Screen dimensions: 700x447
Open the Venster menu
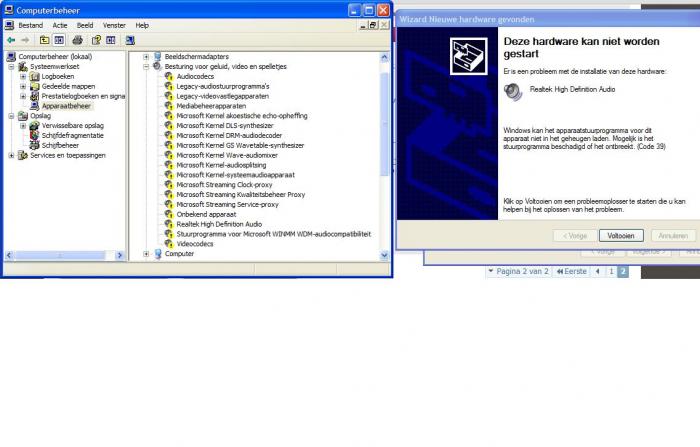tap(114, 25)
